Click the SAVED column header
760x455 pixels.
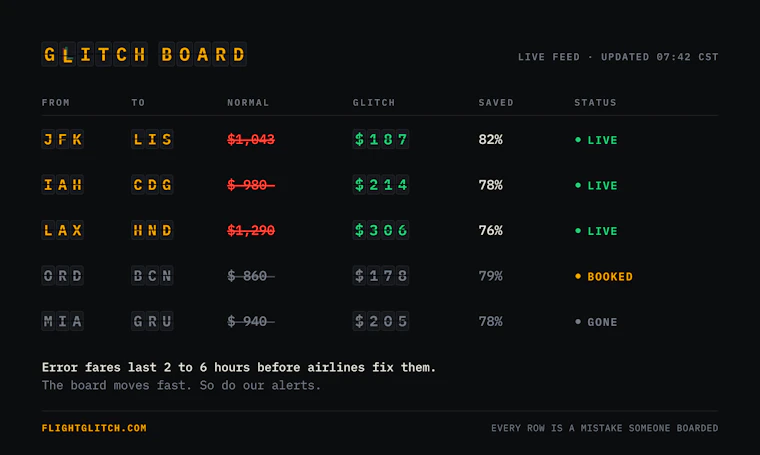(x=496, y=102)
